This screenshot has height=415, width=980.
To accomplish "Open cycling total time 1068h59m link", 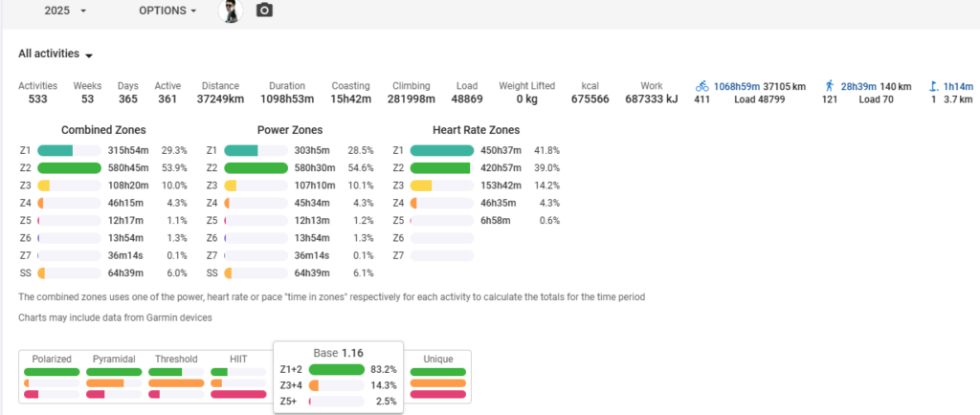I will (x=739, y=85).
